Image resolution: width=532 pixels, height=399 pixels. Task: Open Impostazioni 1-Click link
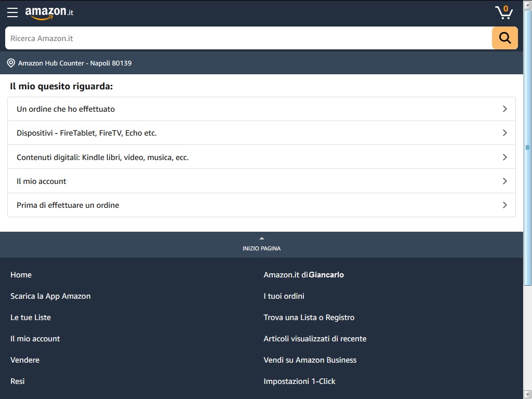click(300, 381)
